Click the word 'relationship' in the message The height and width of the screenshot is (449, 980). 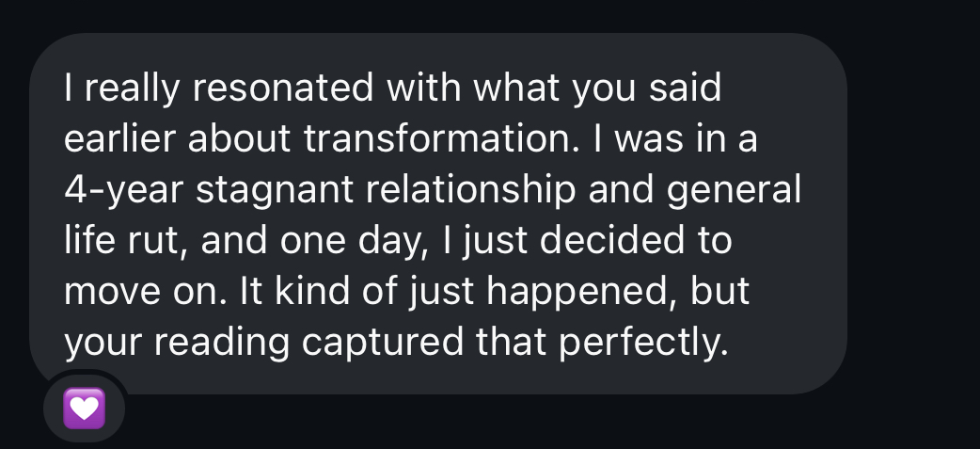click(x=470, y=191)
